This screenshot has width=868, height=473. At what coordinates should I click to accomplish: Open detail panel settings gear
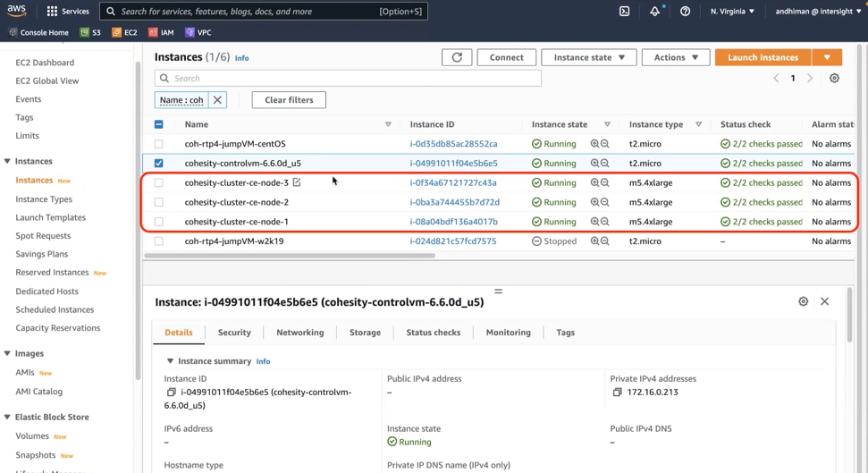[x=804, y=301]
